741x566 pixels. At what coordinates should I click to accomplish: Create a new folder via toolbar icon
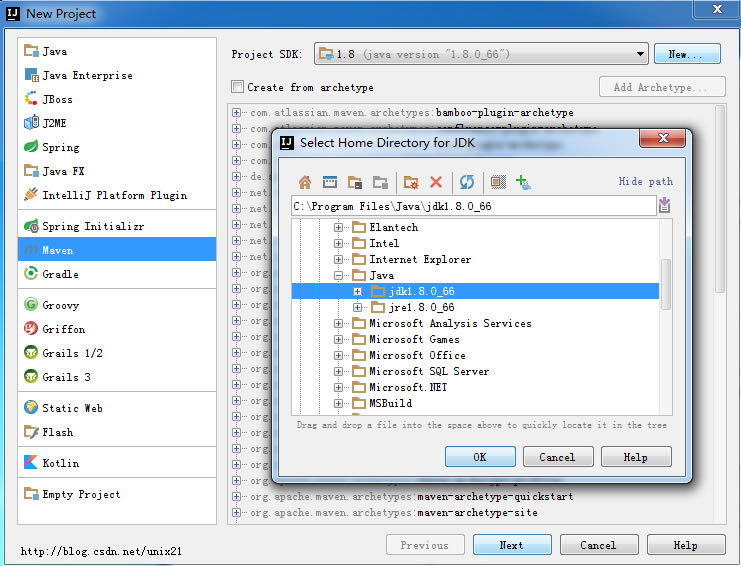click(x=411, y=182)
